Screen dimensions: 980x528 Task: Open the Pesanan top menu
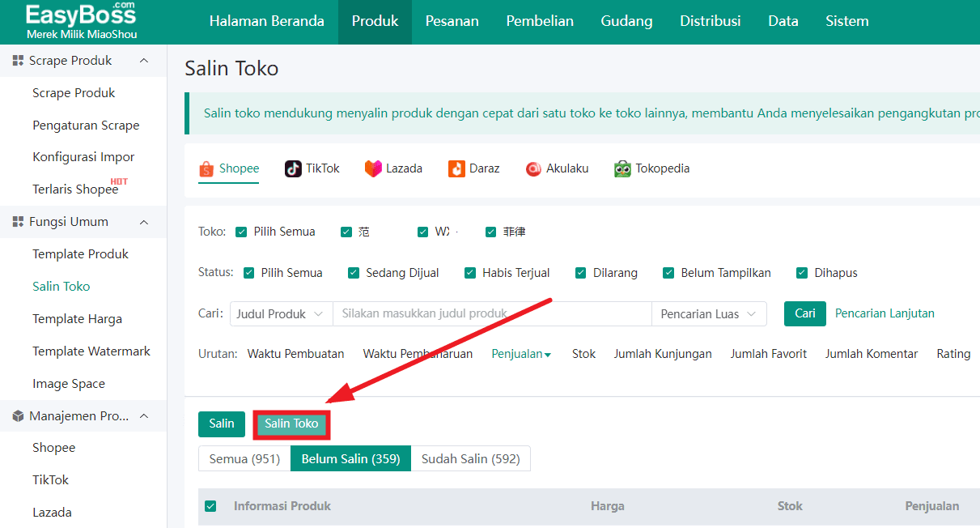coord(452,21)
